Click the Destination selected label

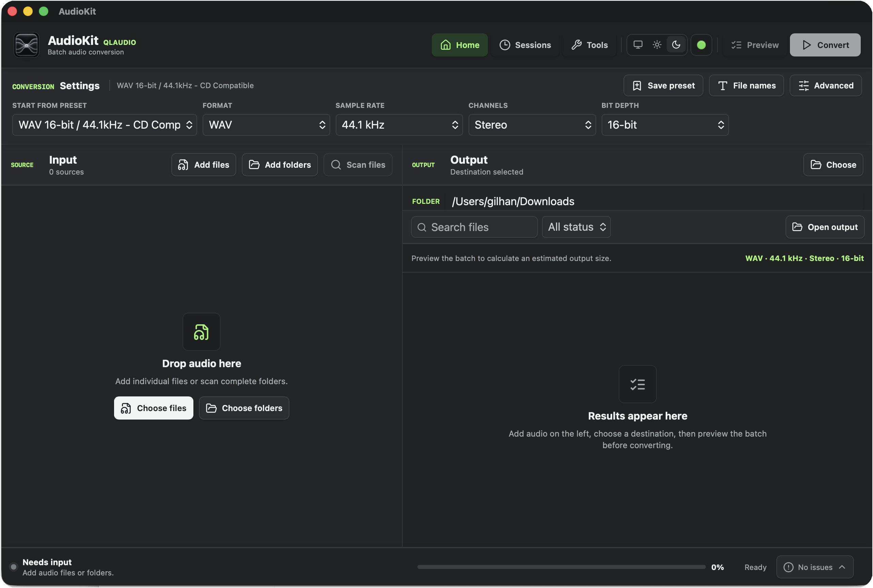click(x=487, y=172)
